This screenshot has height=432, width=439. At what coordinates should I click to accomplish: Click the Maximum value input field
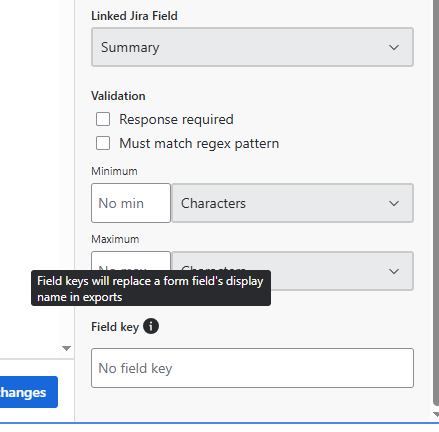[131, 261]
